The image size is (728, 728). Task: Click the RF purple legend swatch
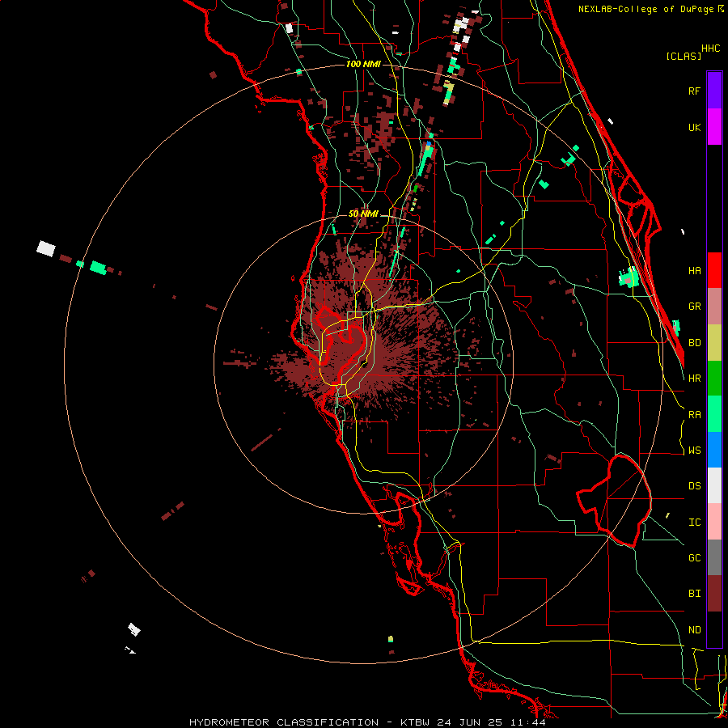[714, 91]
